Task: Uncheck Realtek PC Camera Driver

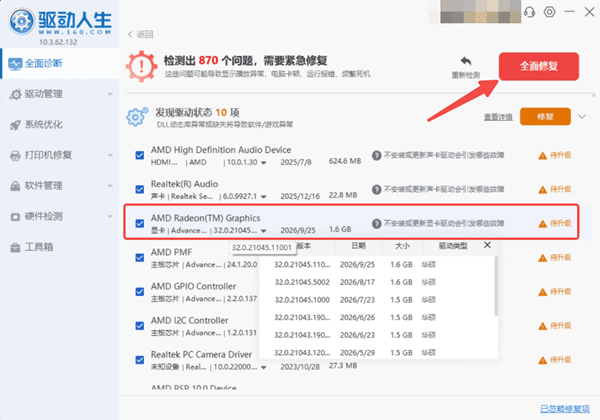Action: pos(140,360)
